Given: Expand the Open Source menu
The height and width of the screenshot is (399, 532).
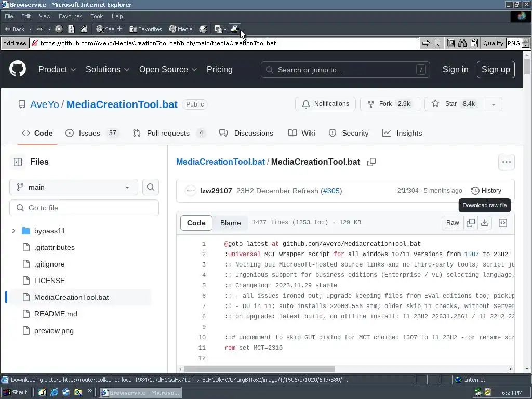Looking at the screenshot, I should [x=168, y=69].
